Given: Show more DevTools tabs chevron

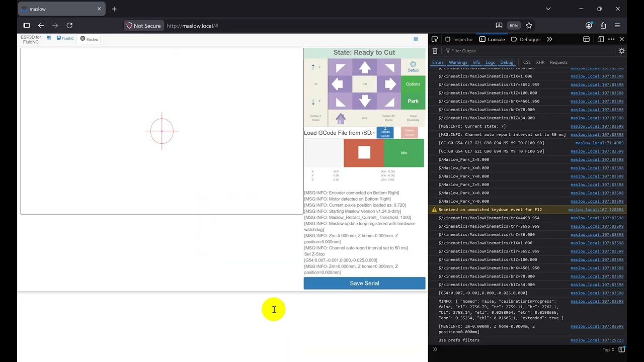Looking at the screenshot, I should click(x=549, y=39).
